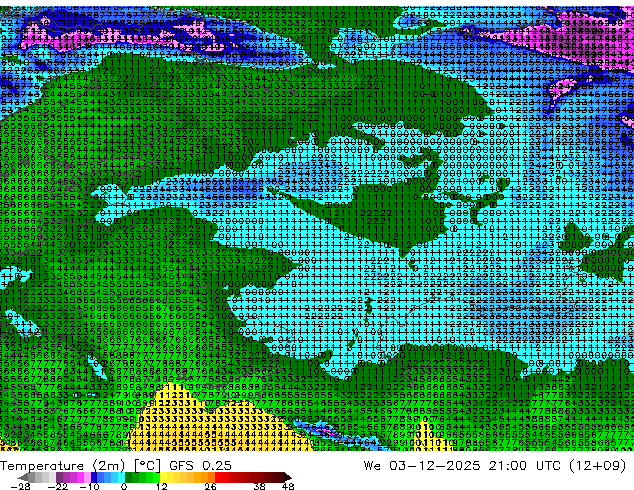The height and width of the screenshot is (490, 634).
Task: Click the '38' value under the color scale
Action: 260,486
